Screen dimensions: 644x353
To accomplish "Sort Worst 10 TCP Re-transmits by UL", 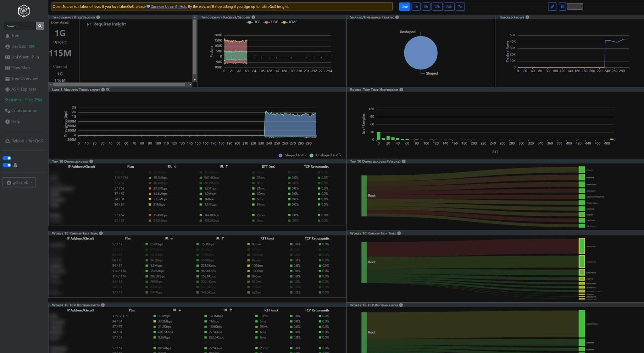I will click(228, 310).
